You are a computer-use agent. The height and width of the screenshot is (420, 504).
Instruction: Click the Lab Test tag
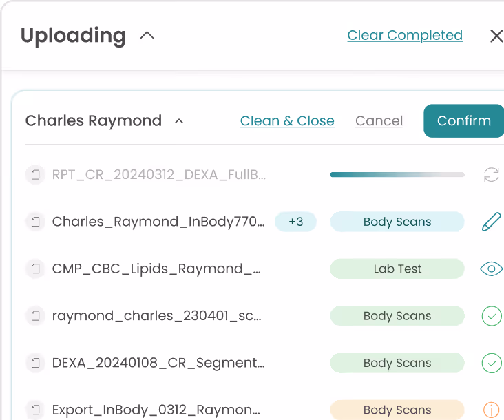[397, 269]
